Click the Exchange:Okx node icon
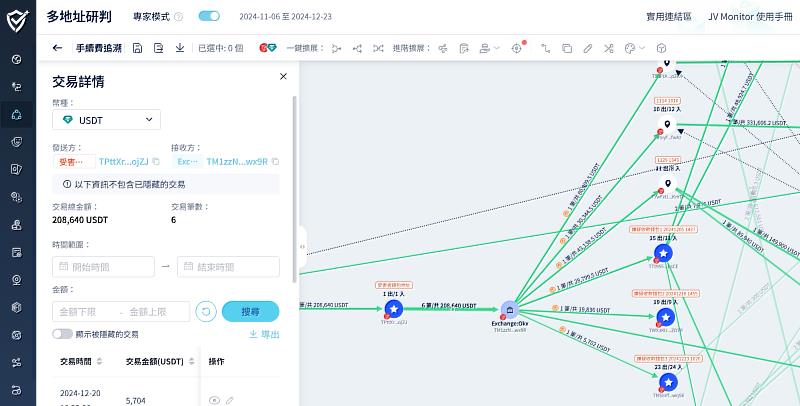800x406 pixels. 510,310
